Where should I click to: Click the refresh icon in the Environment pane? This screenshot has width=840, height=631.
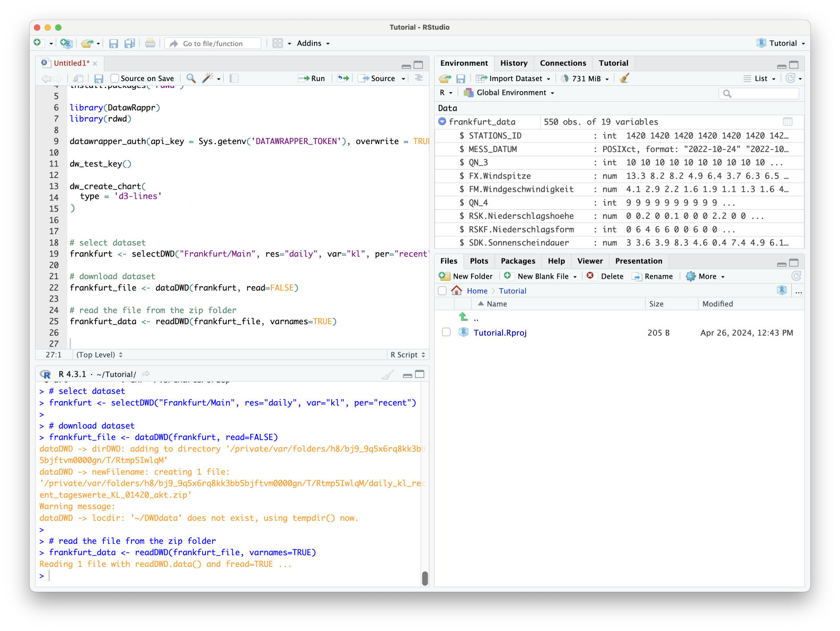click(x=791, y=78)
